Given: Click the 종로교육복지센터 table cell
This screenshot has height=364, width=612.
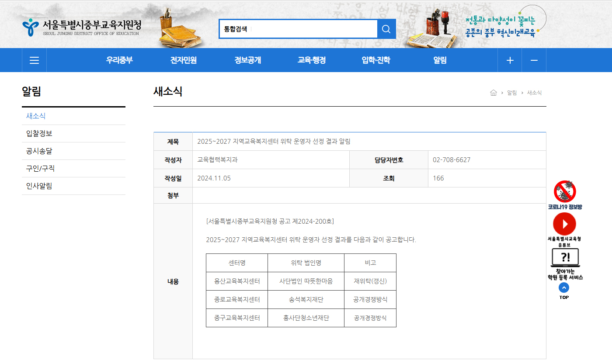Looking at the screenshot, I should click(237, 300).
